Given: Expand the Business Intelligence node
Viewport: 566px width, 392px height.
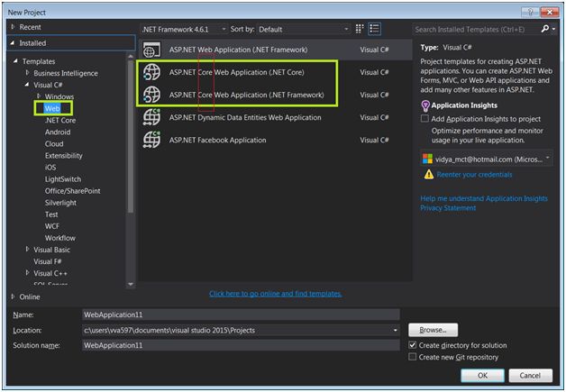Looking at the screenshot, I should click(x=27, y=73).
